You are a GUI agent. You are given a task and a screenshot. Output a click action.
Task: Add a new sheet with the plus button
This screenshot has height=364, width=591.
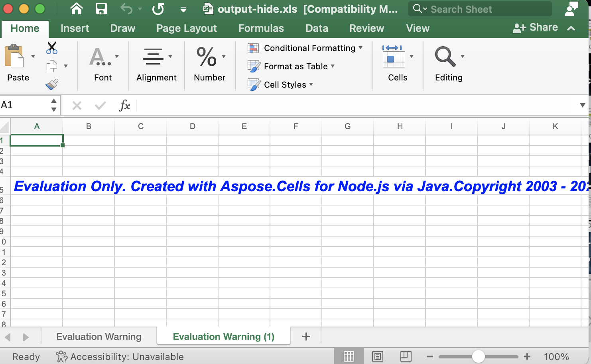306,337
